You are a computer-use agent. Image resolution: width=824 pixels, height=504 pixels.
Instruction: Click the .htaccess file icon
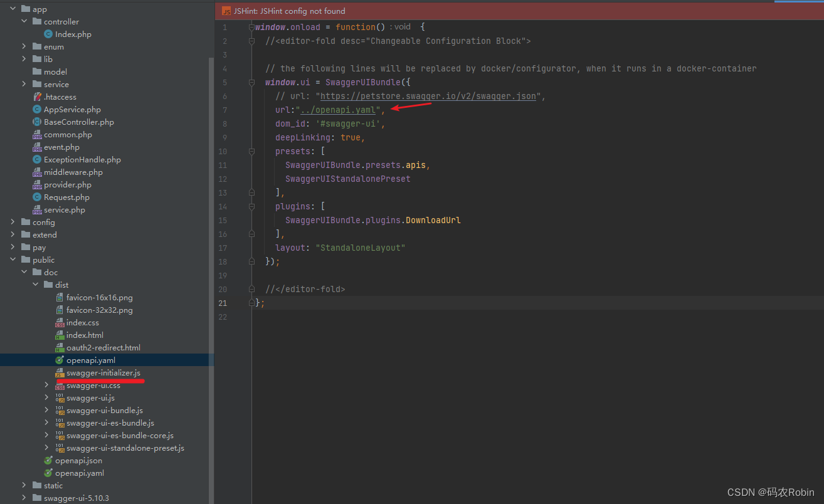pos(37,97)
